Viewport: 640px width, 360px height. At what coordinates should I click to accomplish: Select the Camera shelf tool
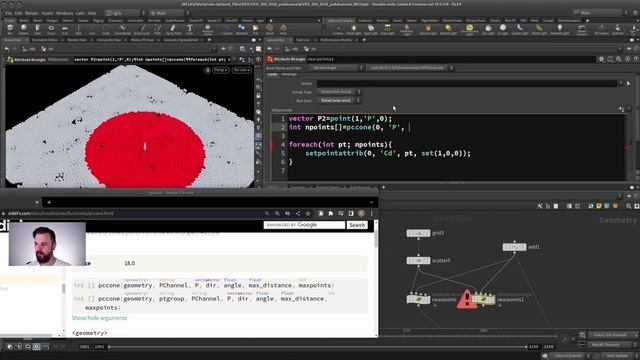point(338,29)
